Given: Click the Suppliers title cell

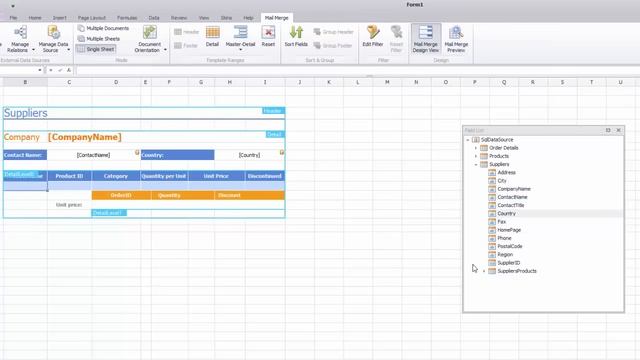Looking at the screenshot, I should pyautogui.click(x=26, y=113).
